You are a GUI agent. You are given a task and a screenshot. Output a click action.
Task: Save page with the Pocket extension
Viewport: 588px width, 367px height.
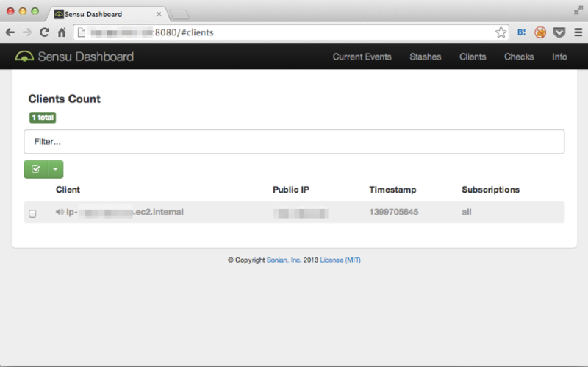coord(559,32)
